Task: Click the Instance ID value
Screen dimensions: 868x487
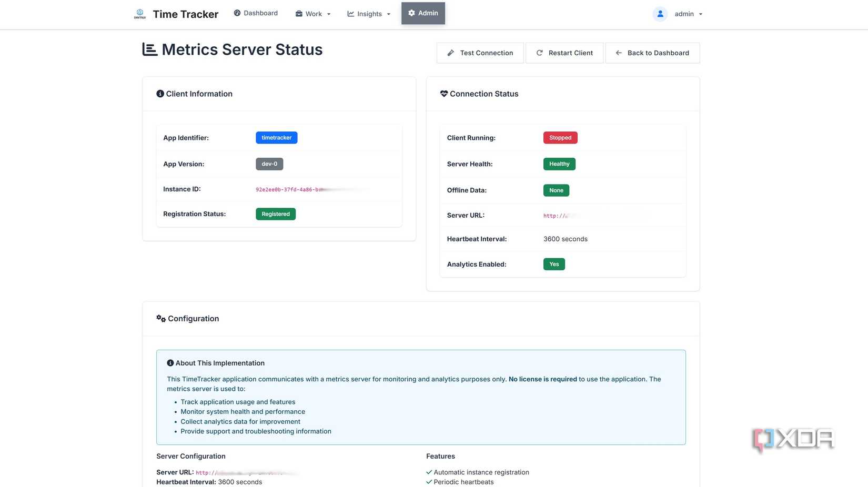Action: (313, 189)
